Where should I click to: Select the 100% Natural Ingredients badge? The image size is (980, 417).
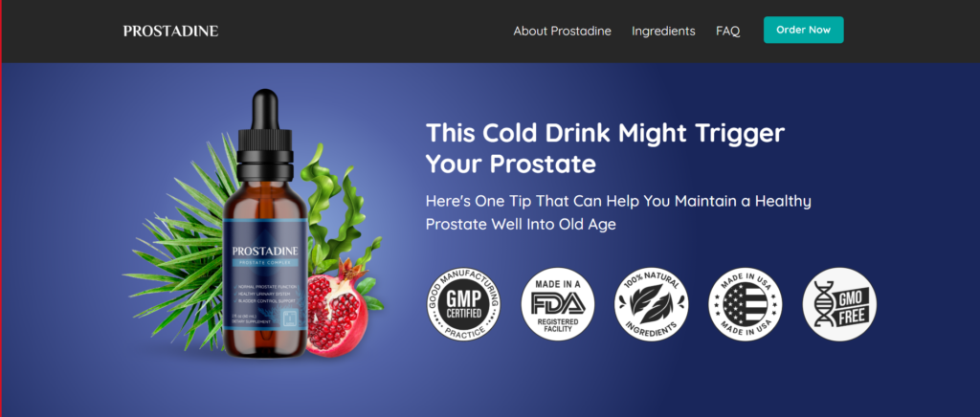pyautogui.click(x=651, y=304)
